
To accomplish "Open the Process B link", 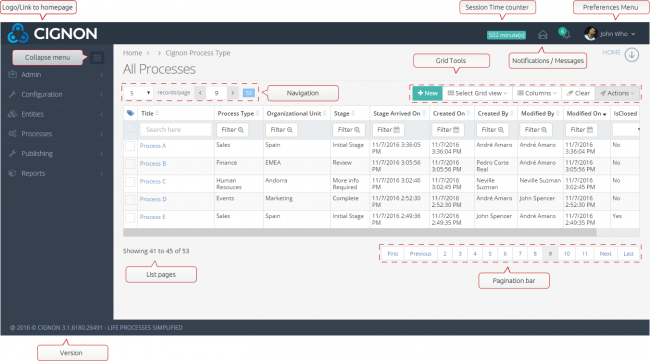I will pos(153,164).
